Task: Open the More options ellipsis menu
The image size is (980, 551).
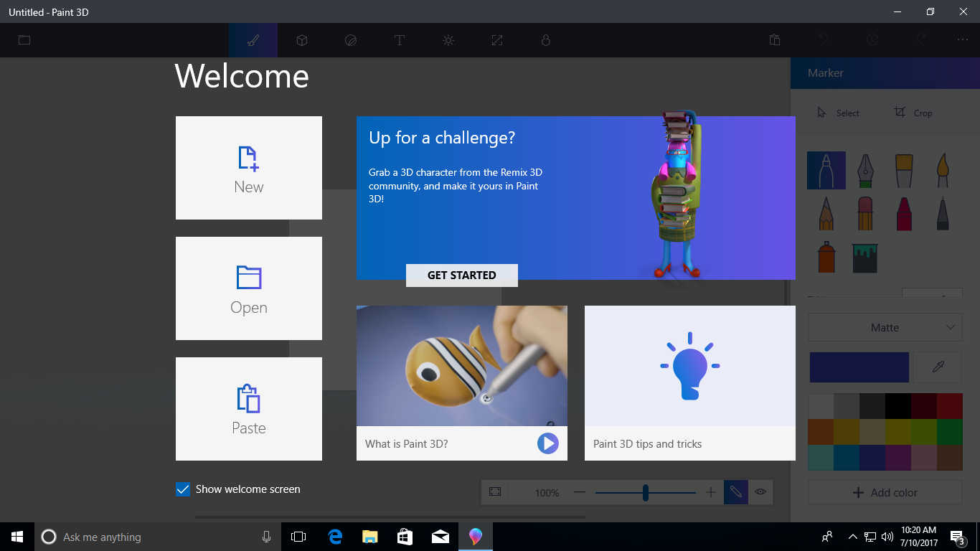Action: coord(963,40)
